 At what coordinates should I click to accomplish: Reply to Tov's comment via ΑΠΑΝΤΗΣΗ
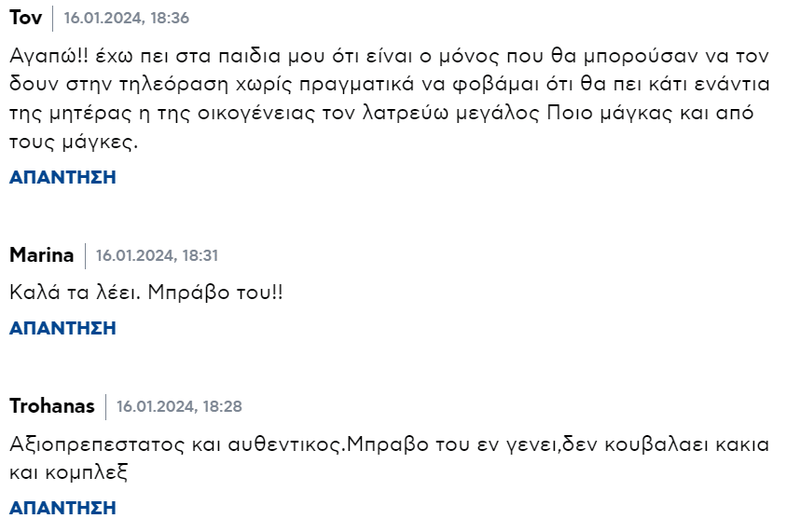click(x=62, y=177)
